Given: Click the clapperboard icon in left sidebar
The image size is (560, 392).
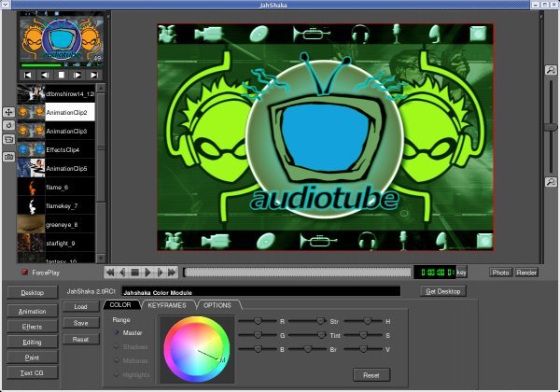Looking at the screenshot, I should pyautogui.click(x=9, y=139).
